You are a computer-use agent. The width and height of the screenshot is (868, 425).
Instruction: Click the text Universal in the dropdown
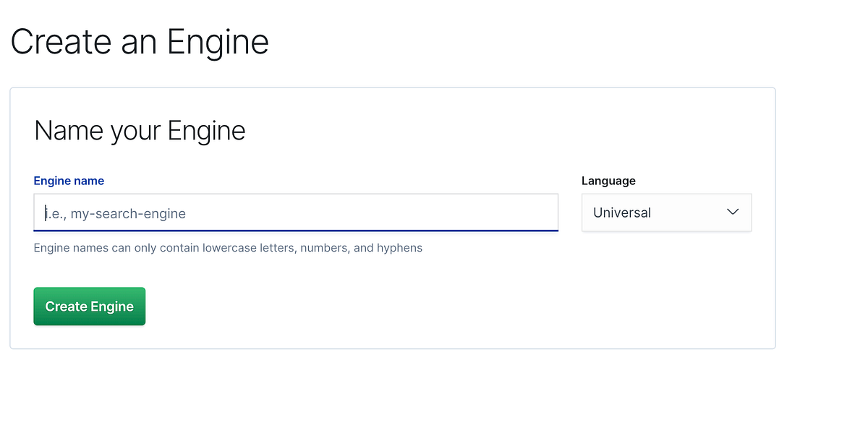point(621,212)
